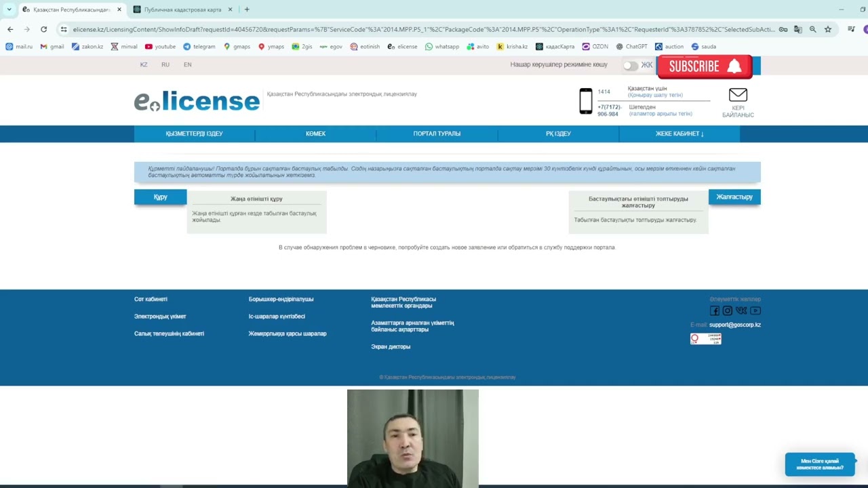Open the avito bookmark

click(x=478, y=47)
